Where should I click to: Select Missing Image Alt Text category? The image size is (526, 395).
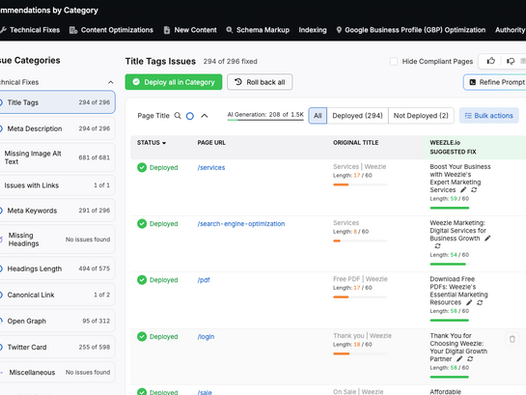57,157
